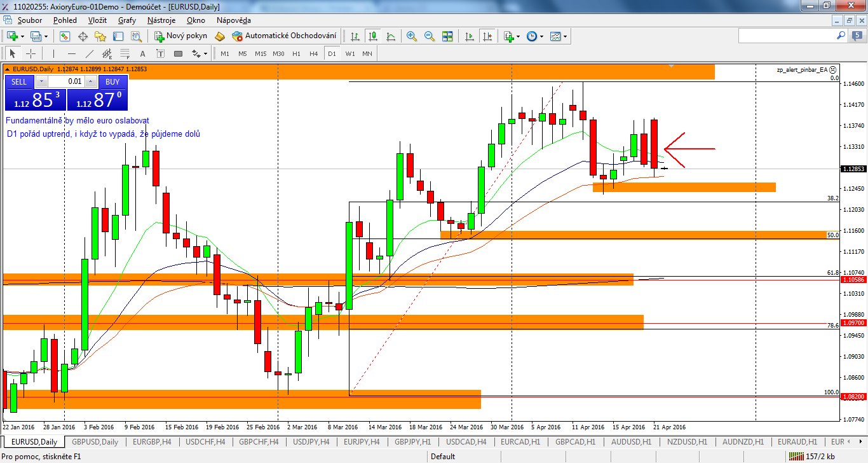
Task: Zoom out of the chart
Action: pyautogui.click(x=430, y=36)
